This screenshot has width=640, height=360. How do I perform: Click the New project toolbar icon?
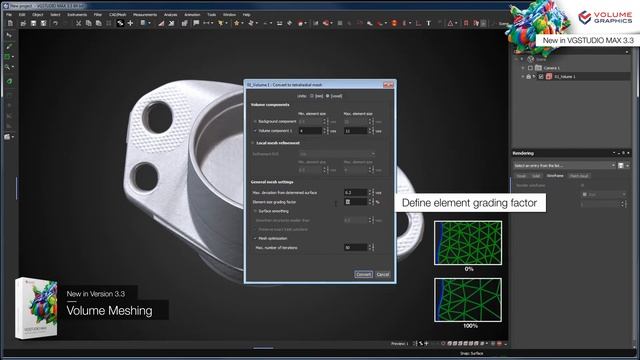[10, 24]
